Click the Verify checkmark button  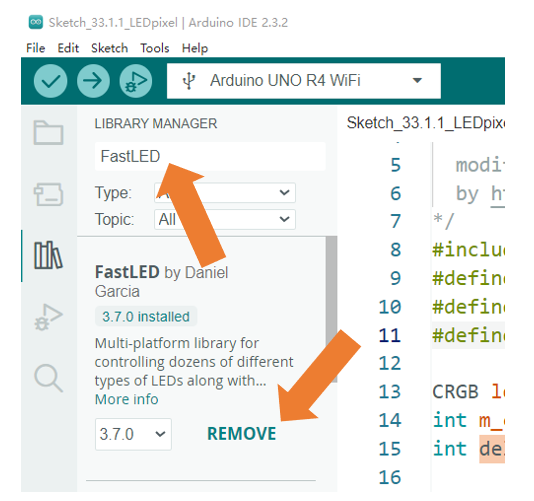click(50, 81)
